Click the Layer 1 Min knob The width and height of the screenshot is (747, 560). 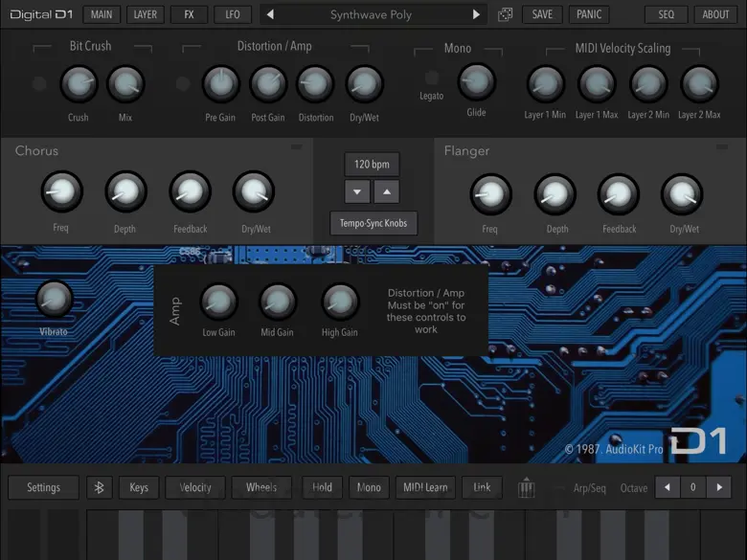pyautogui.click(x=546, y=84)
